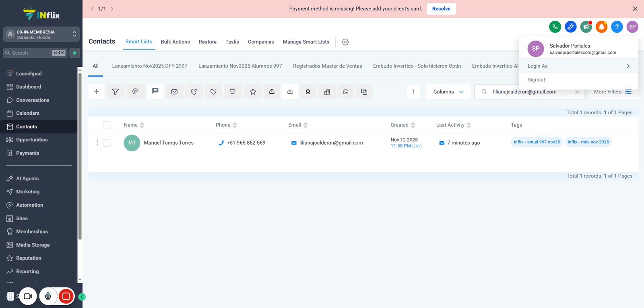Click the import contacts download icon
644x308 pixels.
[x=290, y=92]
